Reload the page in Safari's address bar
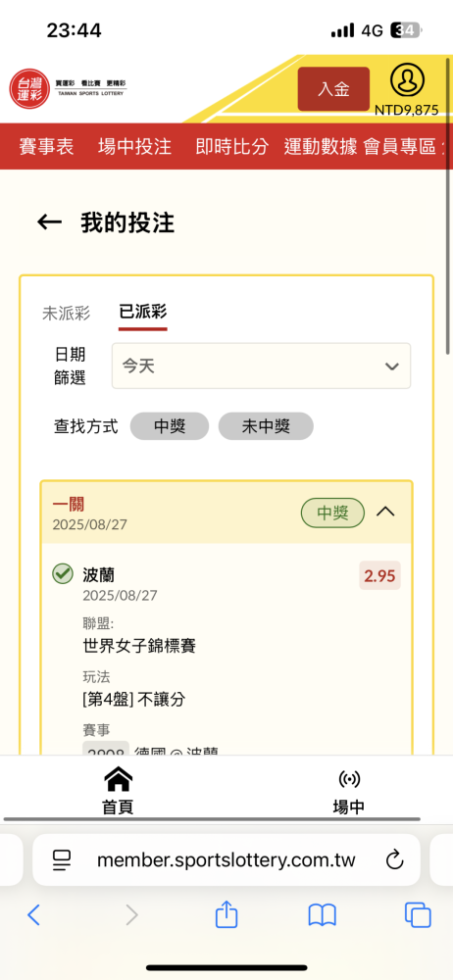 click(x=394, y=860)
